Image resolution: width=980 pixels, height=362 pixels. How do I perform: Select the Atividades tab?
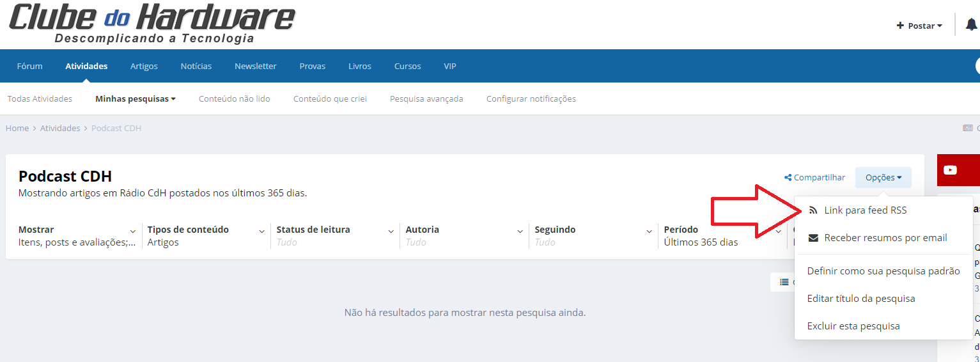pos(86,66)
